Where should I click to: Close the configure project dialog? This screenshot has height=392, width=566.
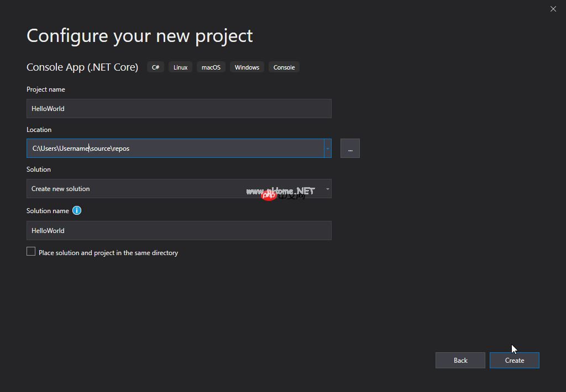click(553, 9)
